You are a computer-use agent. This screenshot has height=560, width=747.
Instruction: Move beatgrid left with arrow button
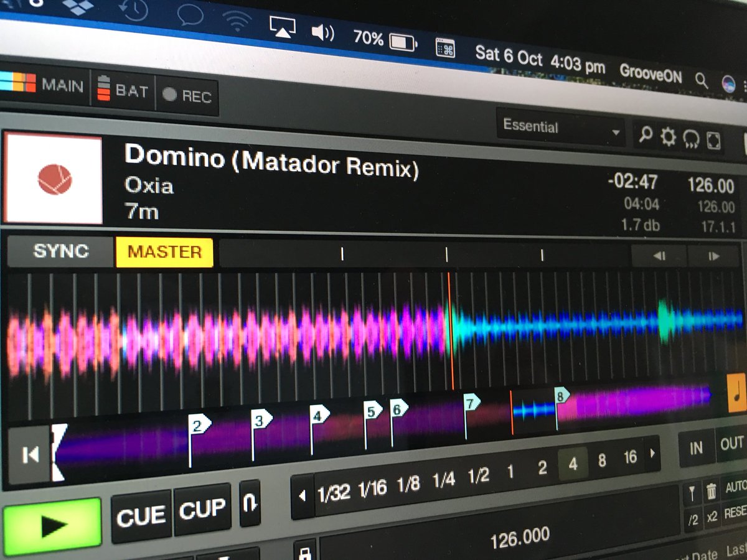pyautogui.click(x=659, y=256)
